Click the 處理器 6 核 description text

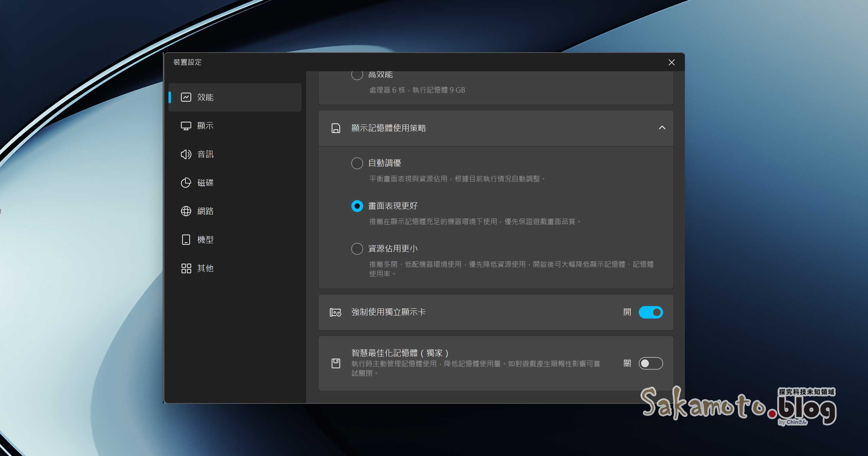417,90
